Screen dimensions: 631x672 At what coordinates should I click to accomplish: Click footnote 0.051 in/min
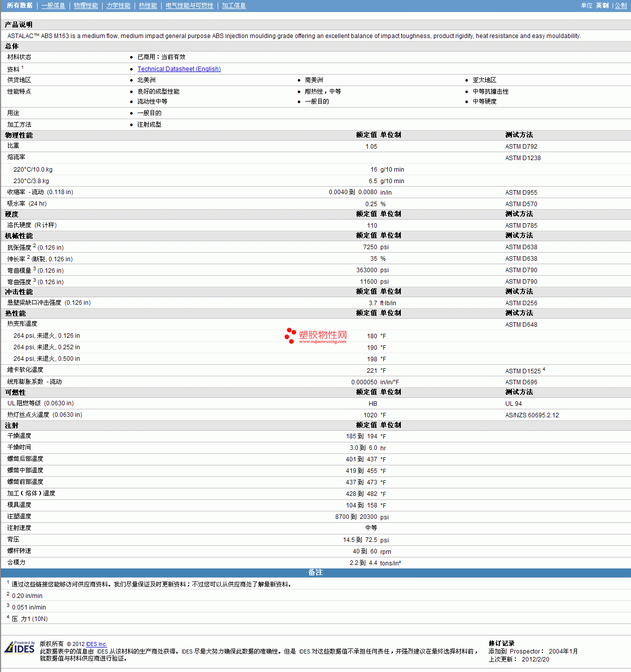(29, 607)
